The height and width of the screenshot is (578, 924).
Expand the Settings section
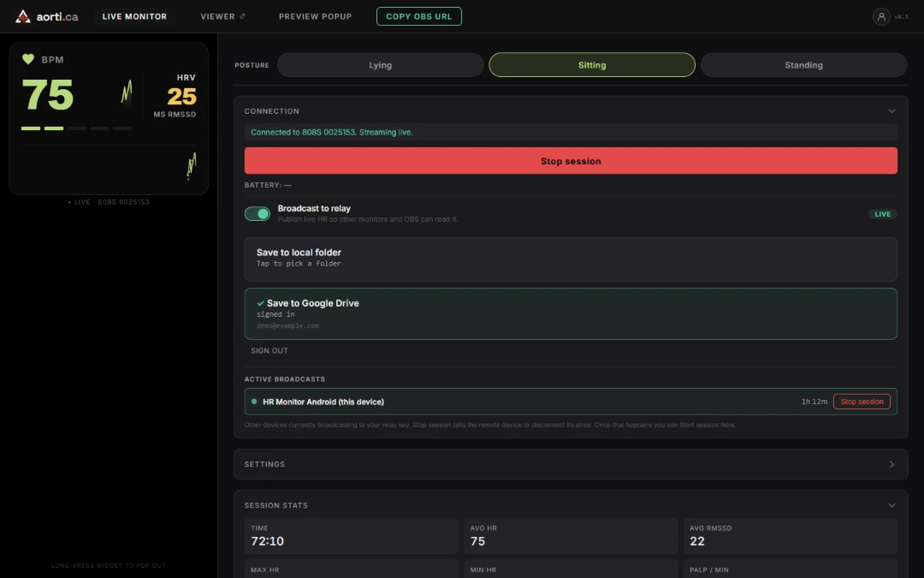[x=571, y=464]
